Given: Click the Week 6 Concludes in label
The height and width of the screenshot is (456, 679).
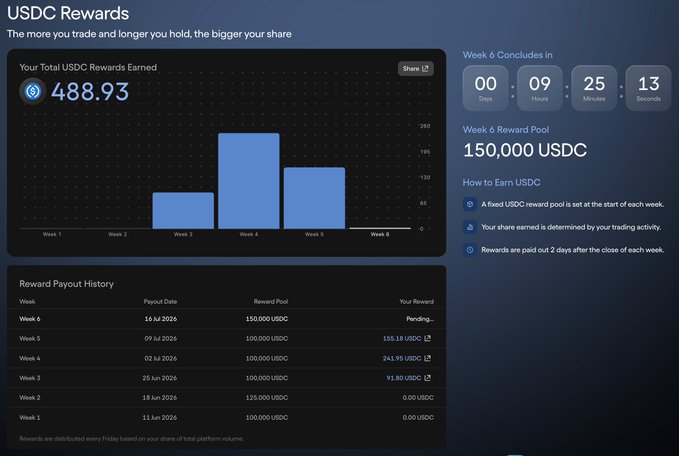Looking at the screenshot, I should point(508,55).
